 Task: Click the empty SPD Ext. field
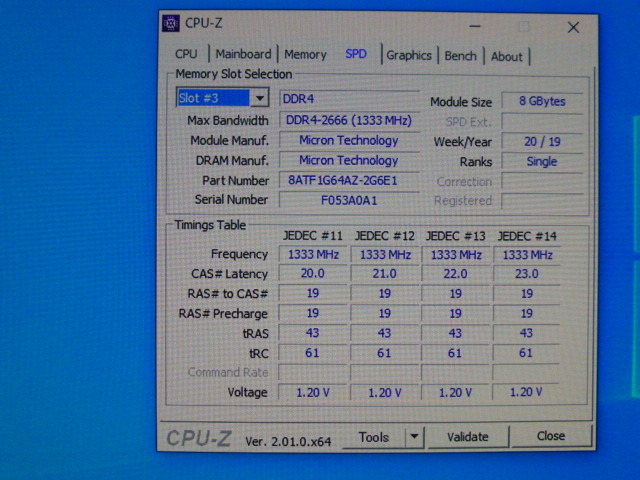[542, 122]
